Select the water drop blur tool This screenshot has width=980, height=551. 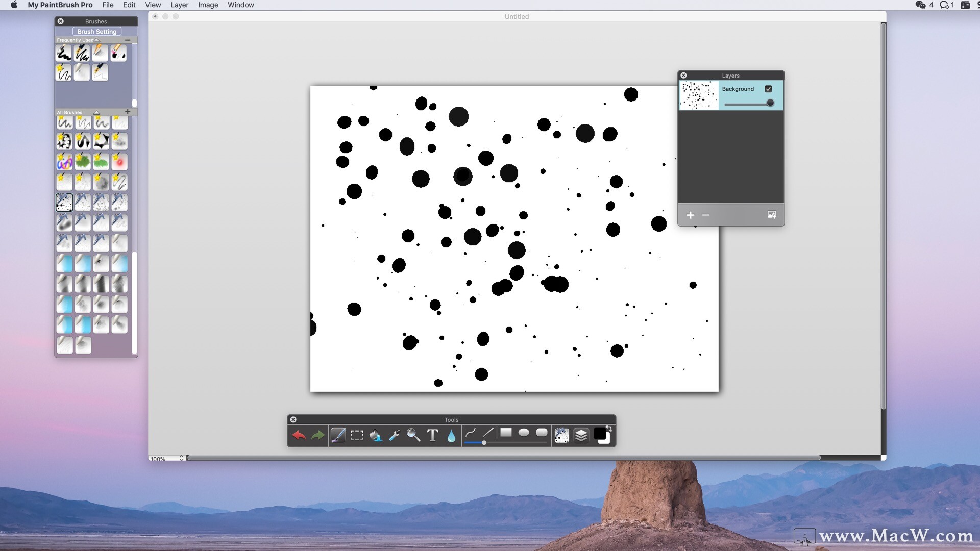451,436
